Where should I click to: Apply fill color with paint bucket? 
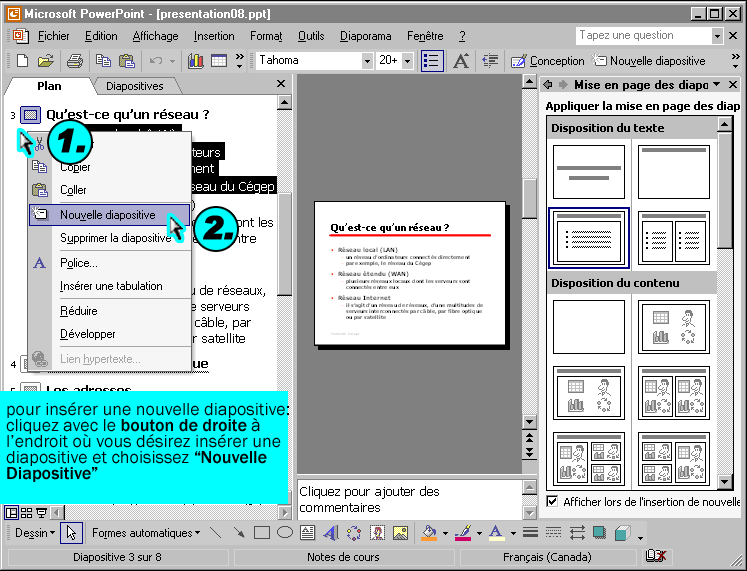pos(429,532)
